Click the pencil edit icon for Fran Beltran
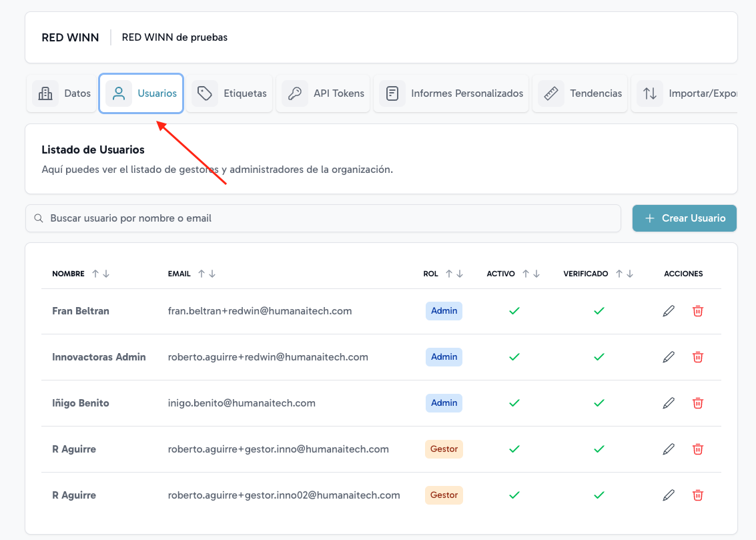 click(x=669, y=311)
